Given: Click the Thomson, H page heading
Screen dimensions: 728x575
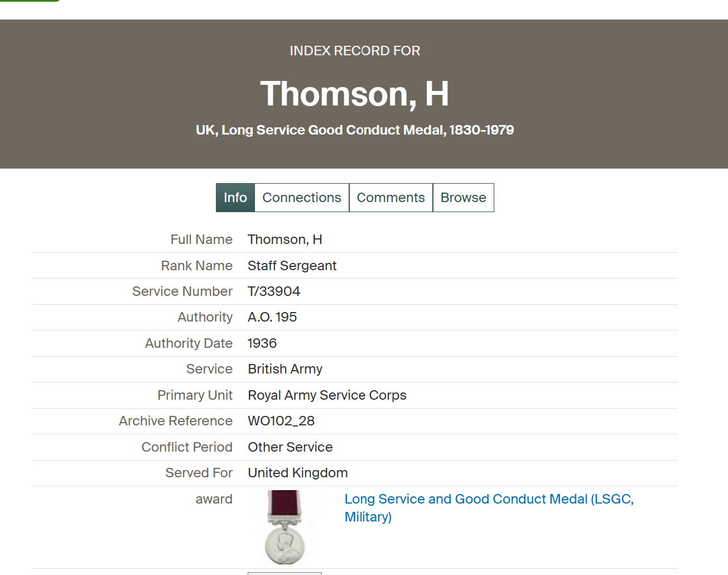Looking at the screenshot, I should coord(355,94).
